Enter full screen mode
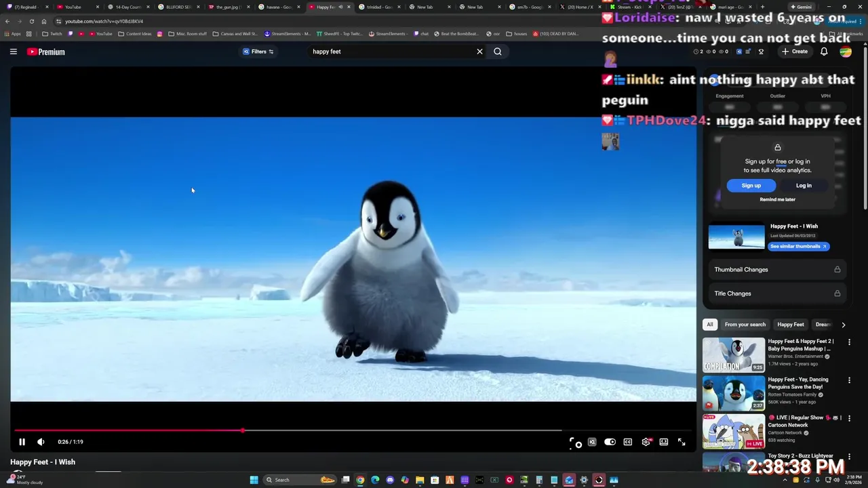Screen dimensions: 868x488 (682, 442)
